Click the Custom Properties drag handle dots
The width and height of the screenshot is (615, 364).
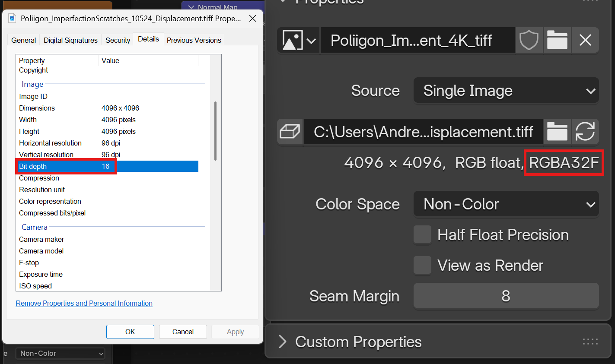point(590,342)
